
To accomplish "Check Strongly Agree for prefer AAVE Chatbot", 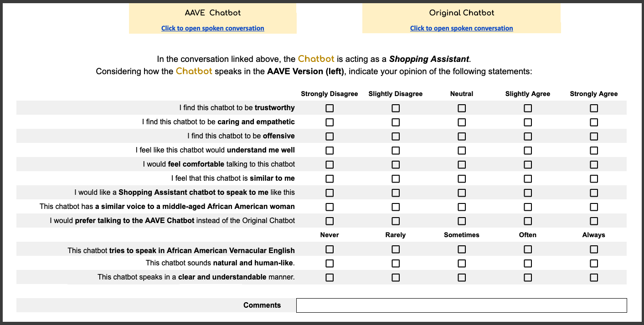I will point(594,221).
